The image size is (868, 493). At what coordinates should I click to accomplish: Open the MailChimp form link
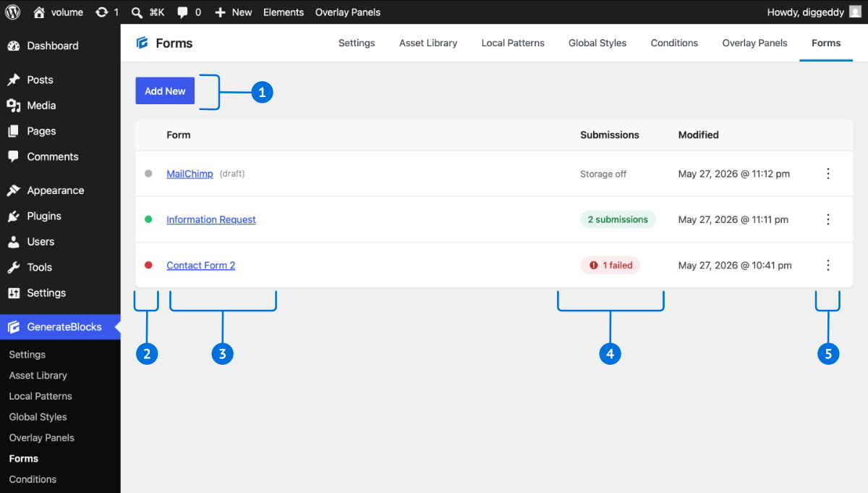pyautogui.click(x=190, y=174)
